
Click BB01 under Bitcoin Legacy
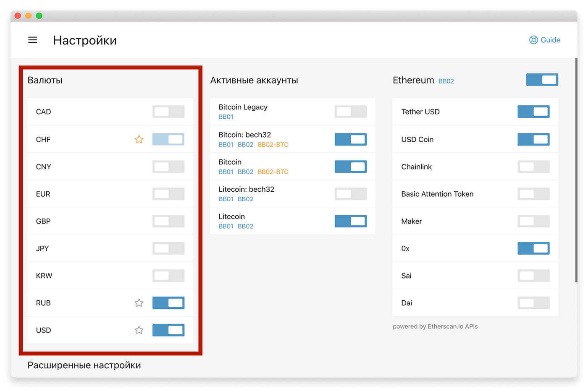pos(226,117)
